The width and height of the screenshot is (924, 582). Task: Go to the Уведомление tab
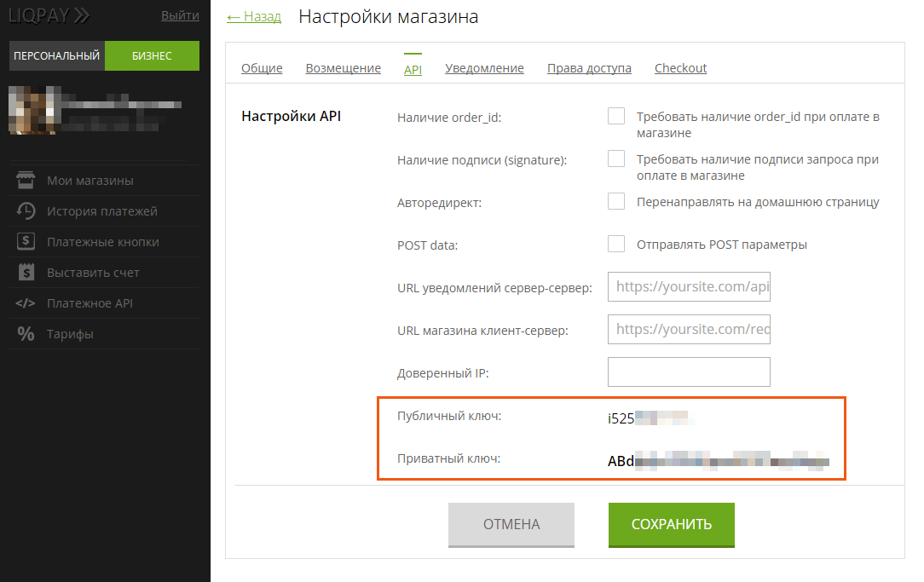484,68
